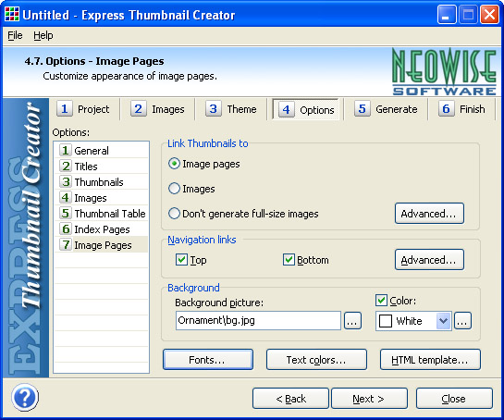Open the Help menu
Viewport: 504px width, 420px height.
coord(43,35)
